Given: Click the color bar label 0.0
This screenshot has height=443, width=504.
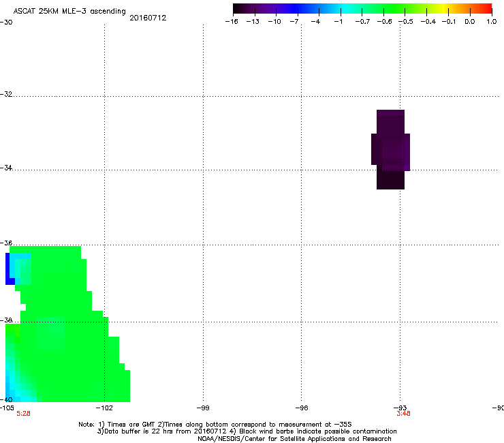Looking at the screenshot, I should 470,22.
